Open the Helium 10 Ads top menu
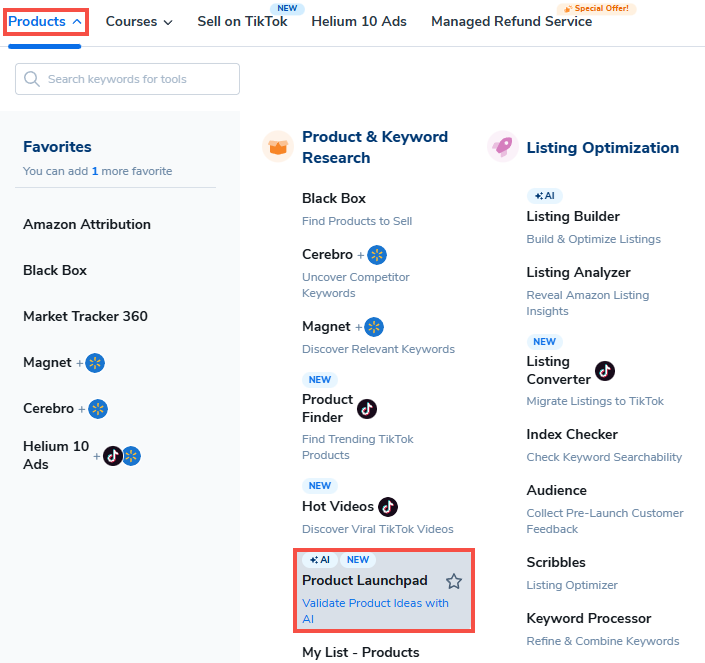 point(361,21)
